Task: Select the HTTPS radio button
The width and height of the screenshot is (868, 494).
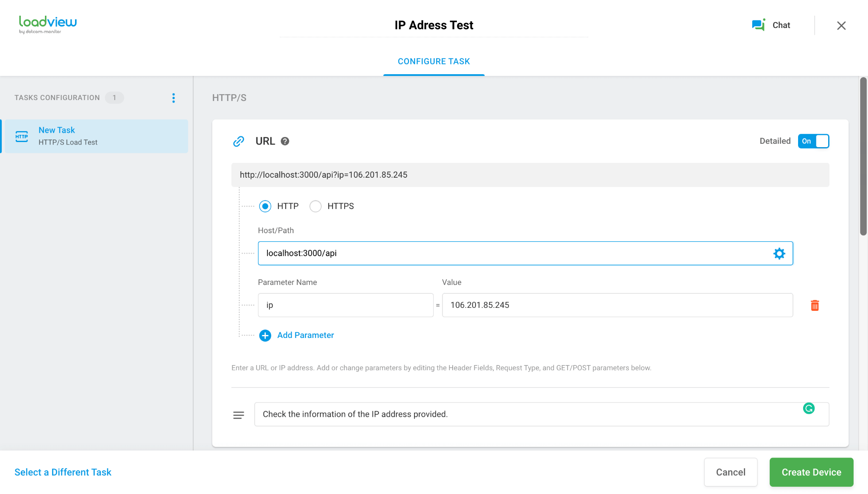Action: (x=316, y=206)
